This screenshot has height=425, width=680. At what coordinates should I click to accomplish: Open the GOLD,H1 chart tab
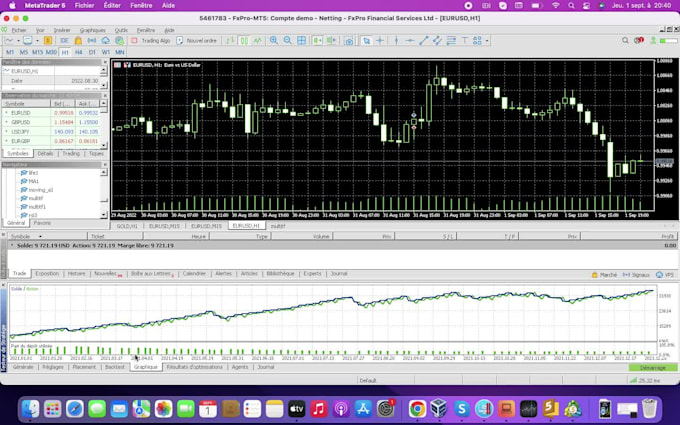pos(127,226)
